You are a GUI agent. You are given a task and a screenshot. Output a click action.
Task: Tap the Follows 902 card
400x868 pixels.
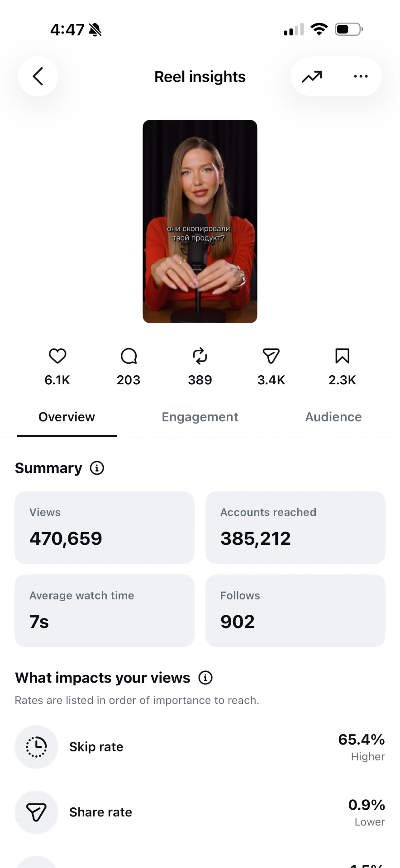tap(295, 611)
